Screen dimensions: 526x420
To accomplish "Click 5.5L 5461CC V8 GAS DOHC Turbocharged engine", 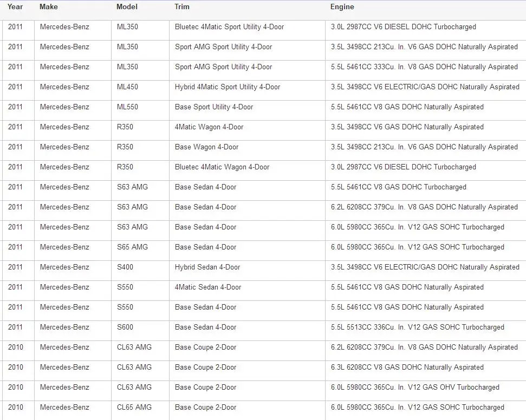I will click(399, 187).
